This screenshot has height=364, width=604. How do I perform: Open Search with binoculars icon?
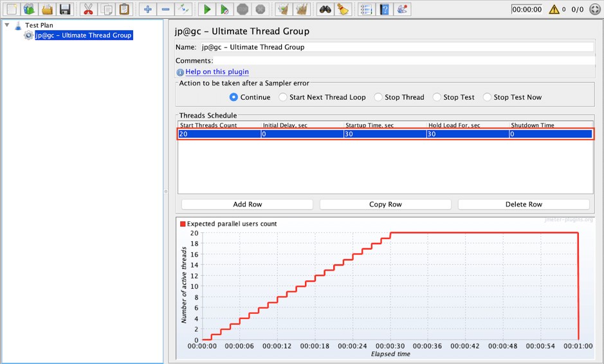325,9
